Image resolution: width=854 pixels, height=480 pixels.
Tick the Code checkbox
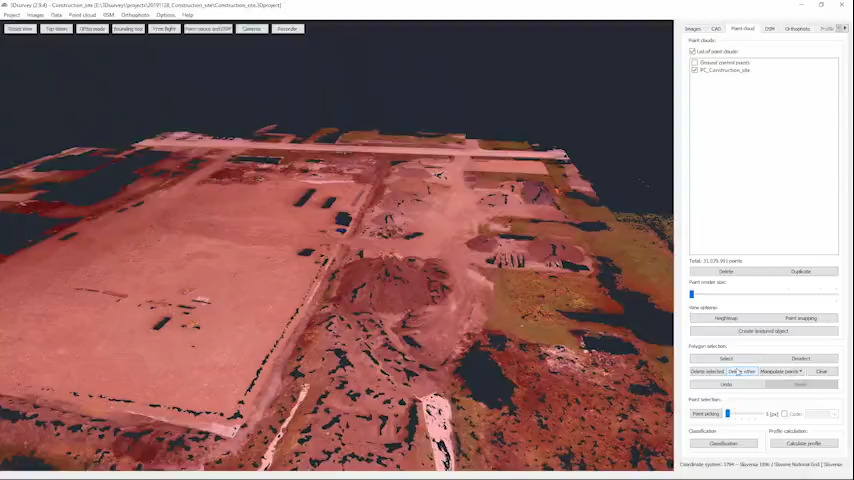click(784, 414)
